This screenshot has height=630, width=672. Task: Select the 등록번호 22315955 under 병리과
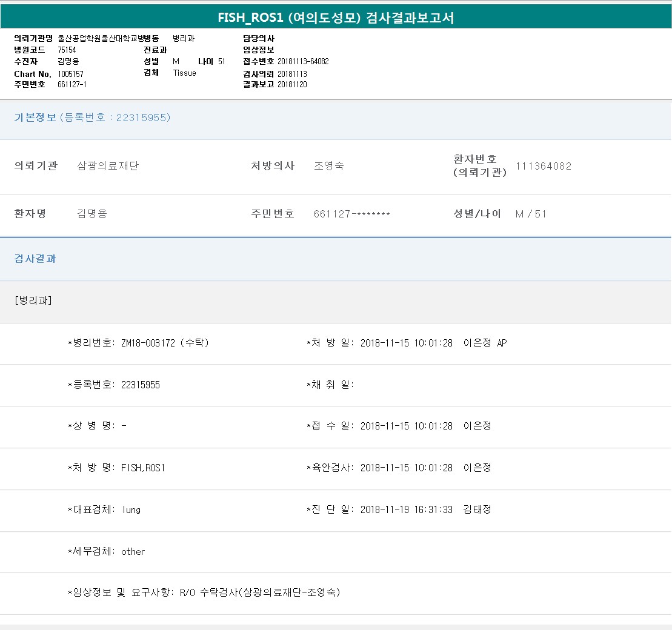141,385
